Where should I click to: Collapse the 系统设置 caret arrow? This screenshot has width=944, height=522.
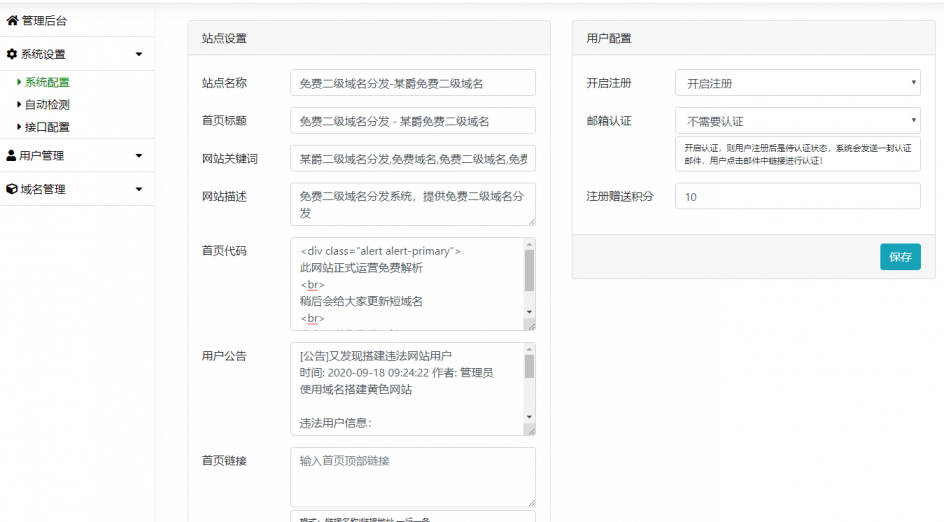point(139,54)
